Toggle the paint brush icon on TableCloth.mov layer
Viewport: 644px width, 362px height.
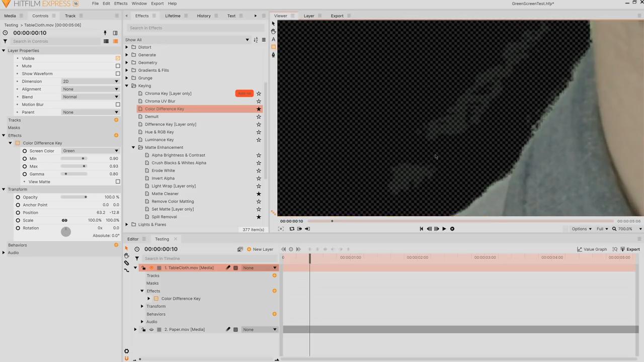pyautogui.click(x=228, y=268)
